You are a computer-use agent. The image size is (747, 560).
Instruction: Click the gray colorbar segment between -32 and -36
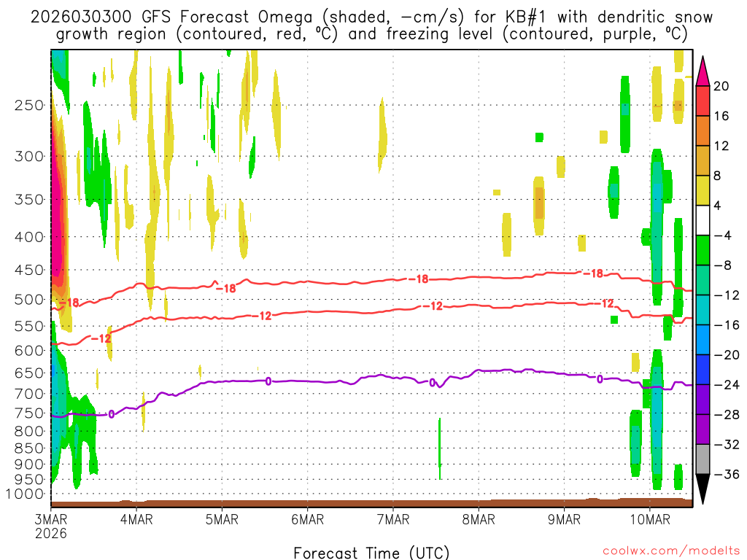[703, 459]
